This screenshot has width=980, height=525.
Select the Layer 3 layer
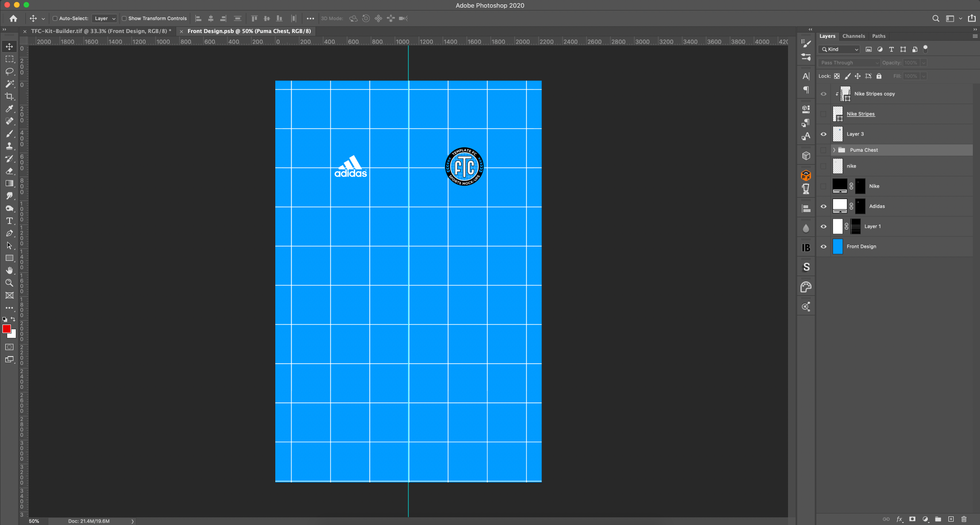pos(855,134)
